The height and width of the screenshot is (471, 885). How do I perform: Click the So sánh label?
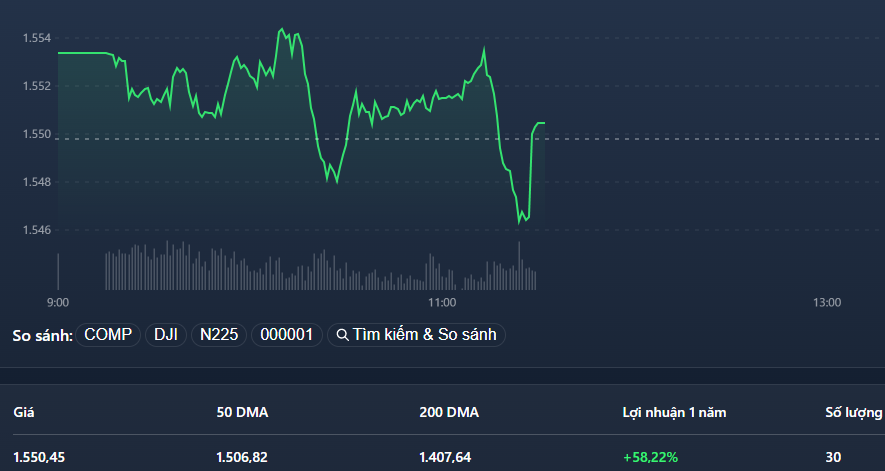(43, 335)
